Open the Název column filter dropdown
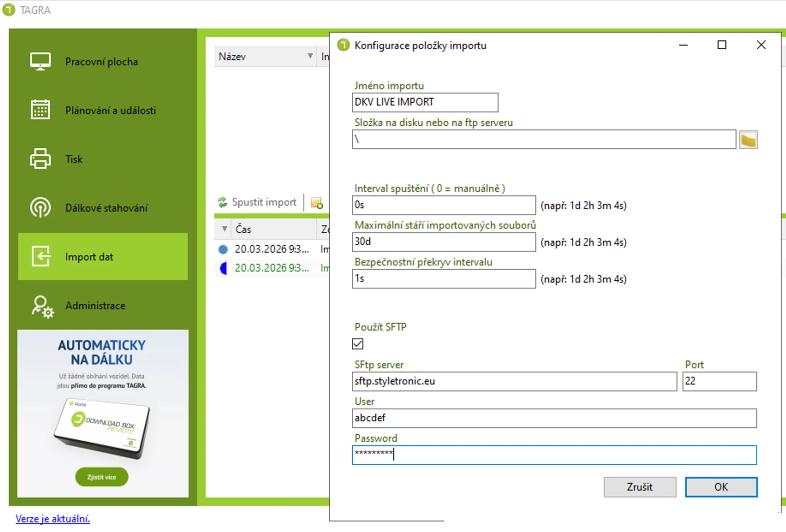The width and height of the screenshot is (786, 532). [x=310, y=56]
